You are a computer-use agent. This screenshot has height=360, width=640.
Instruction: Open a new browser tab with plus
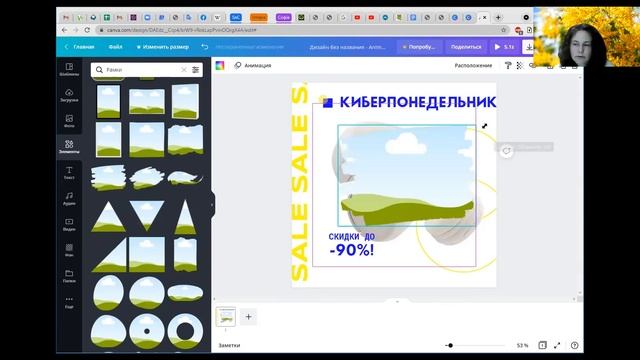[498, 18]
